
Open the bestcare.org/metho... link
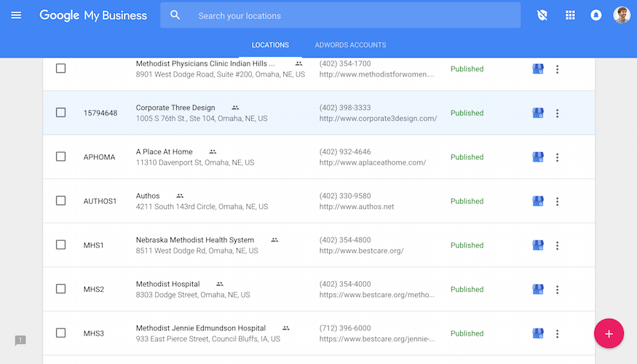point(377,295)
